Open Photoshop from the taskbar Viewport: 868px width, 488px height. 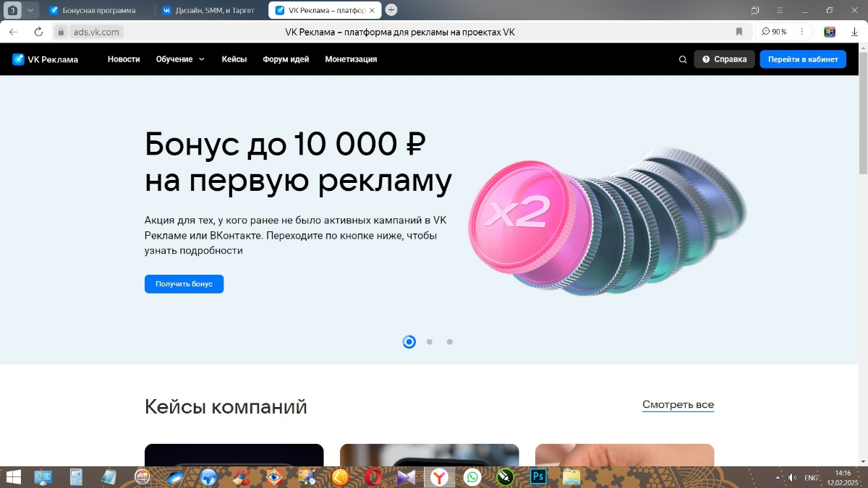(537, 477)
